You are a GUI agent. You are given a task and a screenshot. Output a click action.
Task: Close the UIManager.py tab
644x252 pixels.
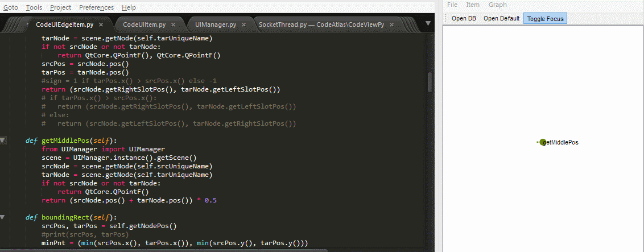(x=243, y=24)
